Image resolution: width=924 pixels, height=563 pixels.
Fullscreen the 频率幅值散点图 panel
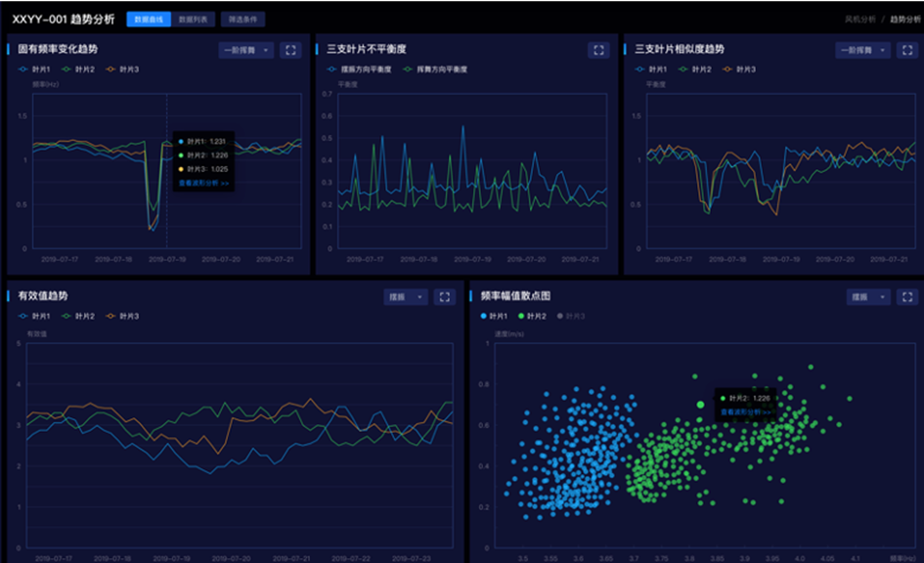click(x=907, y=297)
